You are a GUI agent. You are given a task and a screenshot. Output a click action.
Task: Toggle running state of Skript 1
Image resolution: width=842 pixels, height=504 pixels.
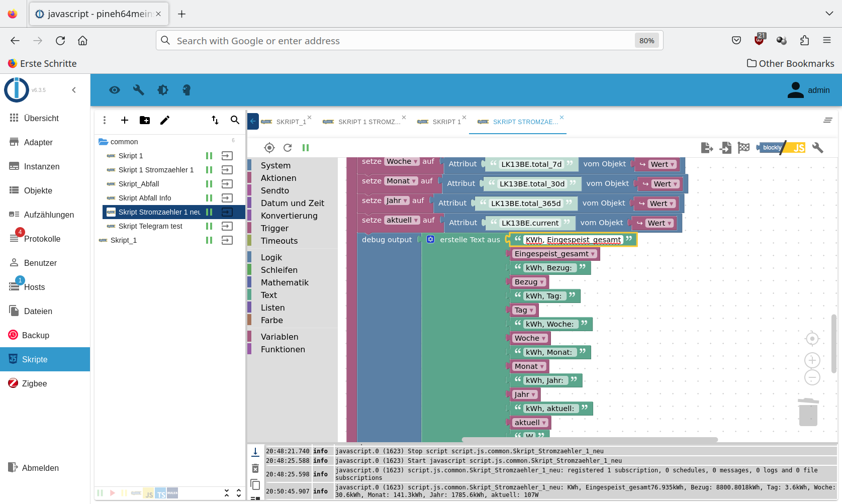pos(209,156)
